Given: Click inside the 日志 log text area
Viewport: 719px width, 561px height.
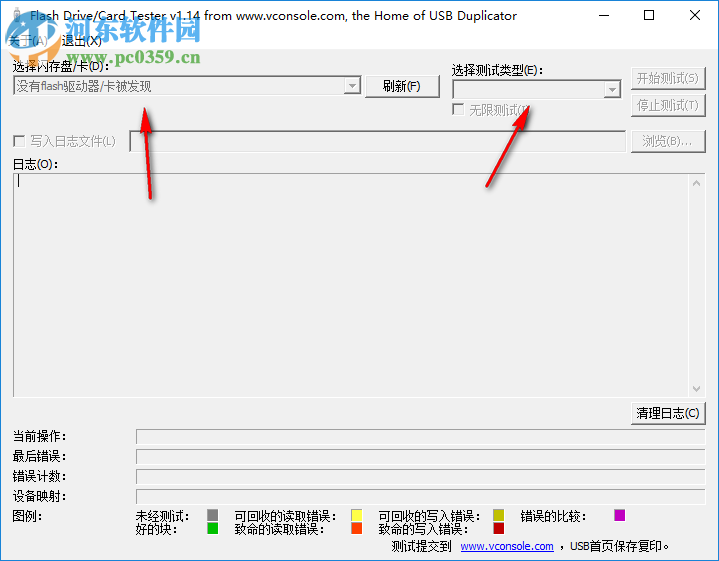Looking at the screenshot, I should [351, 285].
